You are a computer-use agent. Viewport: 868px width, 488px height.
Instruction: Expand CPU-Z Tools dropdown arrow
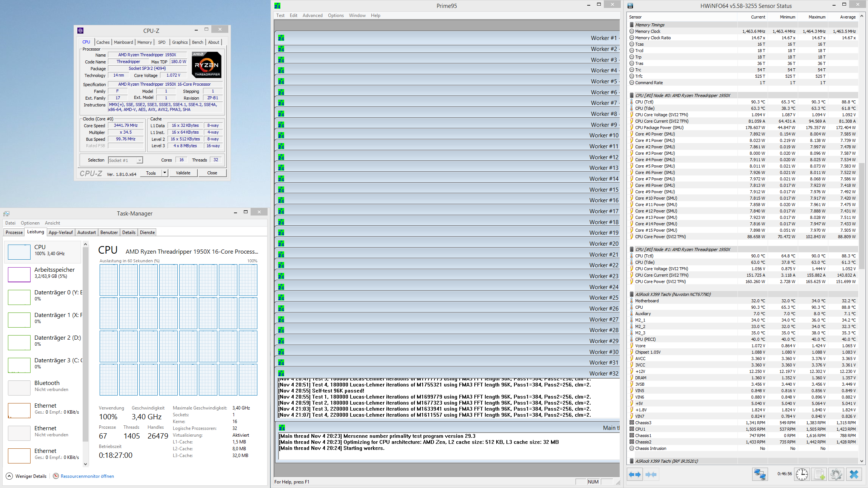point(165,173)
